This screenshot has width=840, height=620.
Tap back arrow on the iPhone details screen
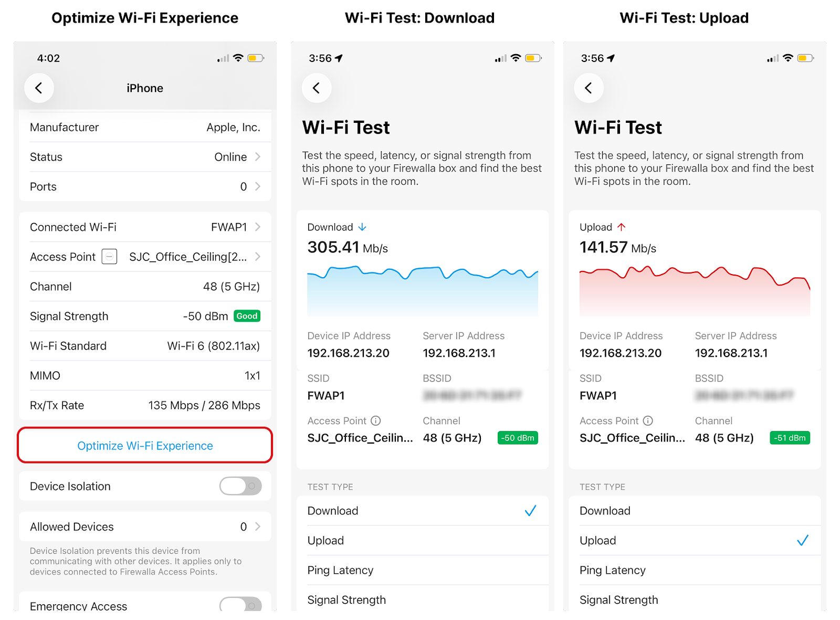point(39,88)
